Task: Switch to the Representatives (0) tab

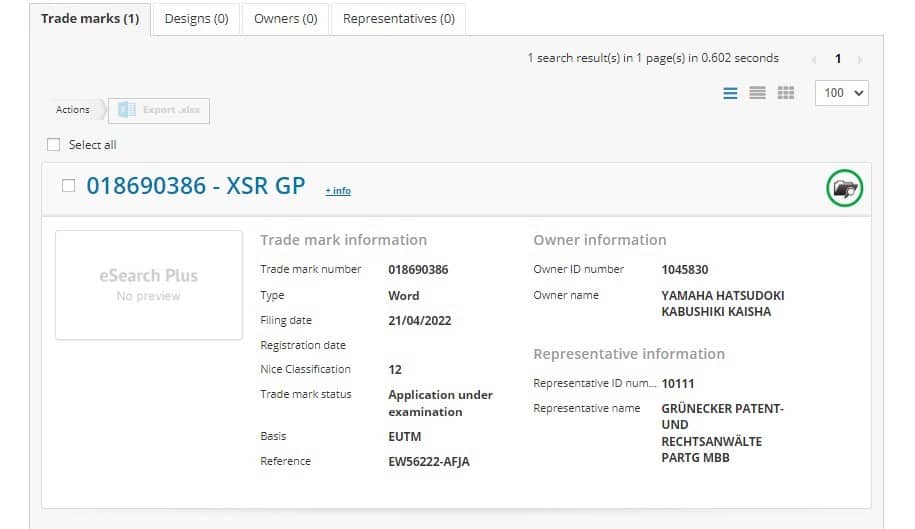Action: pyautogui.click(x=399, y=19)
